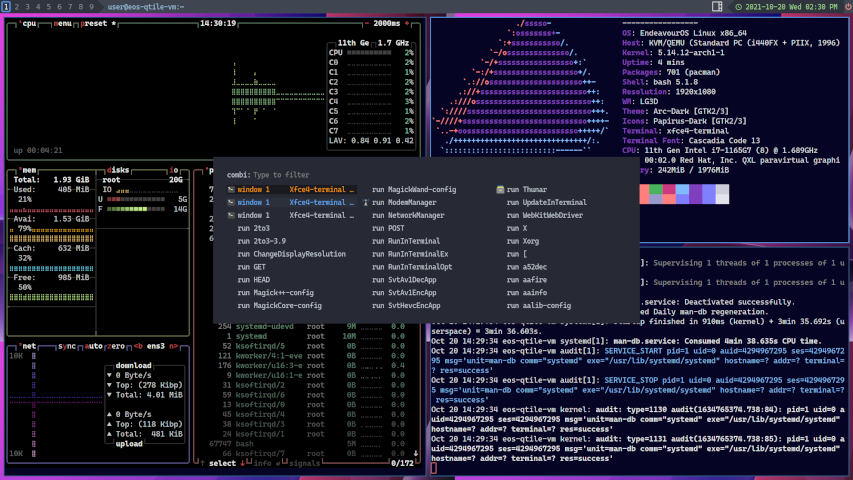Click the terminal icon beside the blue window entry
853x480 pixels.
coord(231,202)
